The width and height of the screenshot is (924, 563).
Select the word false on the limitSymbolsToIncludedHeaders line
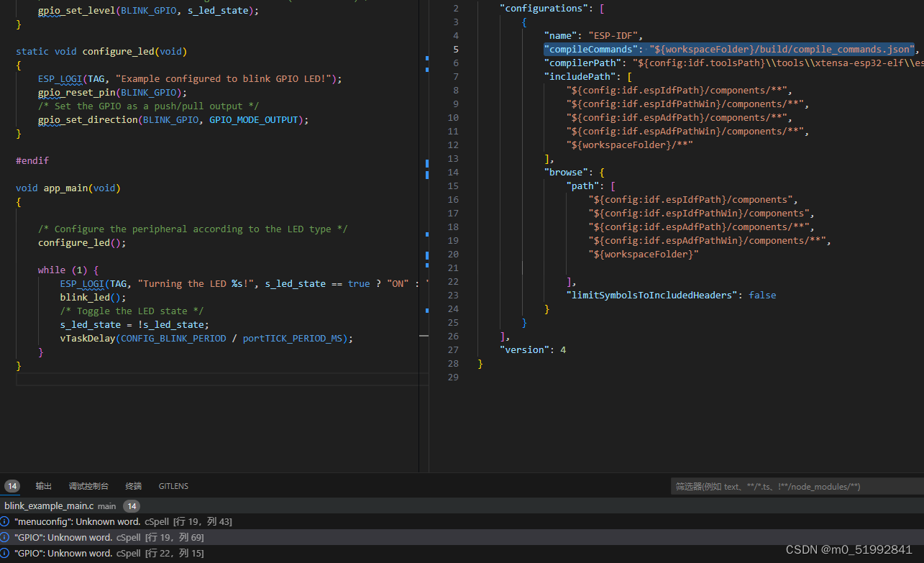pos(762,295)
